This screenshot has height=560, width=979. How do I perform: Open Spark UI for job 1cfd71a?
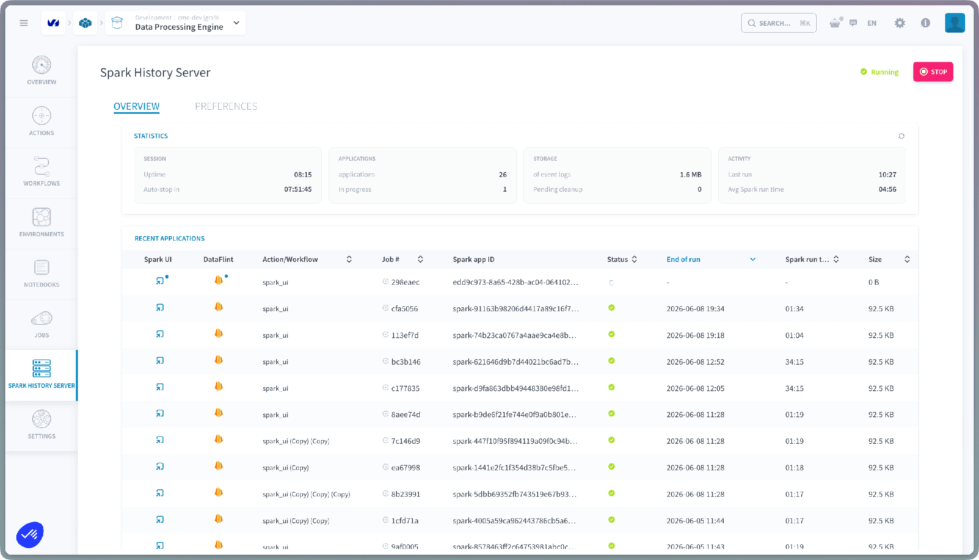pos(159,520)
